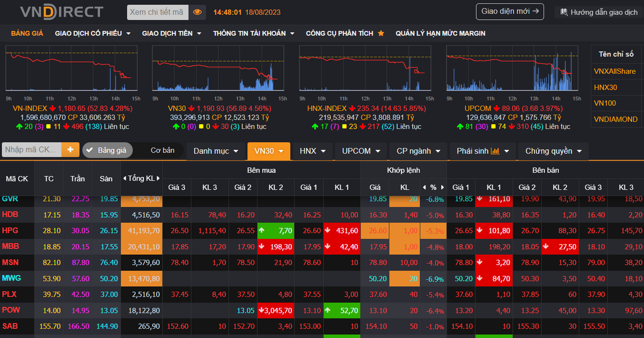Switch price board to Cơ bản mode

point(162,150)
